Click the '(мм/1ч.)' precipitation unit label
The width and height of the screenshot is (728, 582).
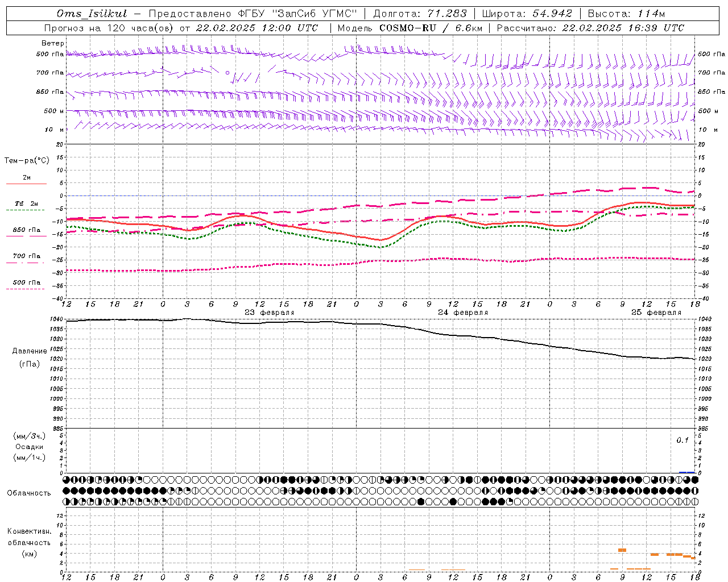click(30, 458)
